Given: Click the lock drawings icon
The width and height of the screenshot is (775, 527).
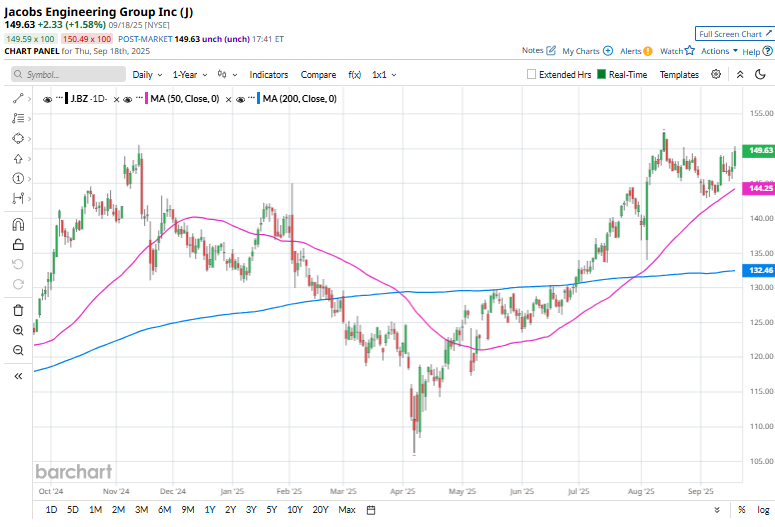Looking at the screenshot, I should [x=18, y=244].
